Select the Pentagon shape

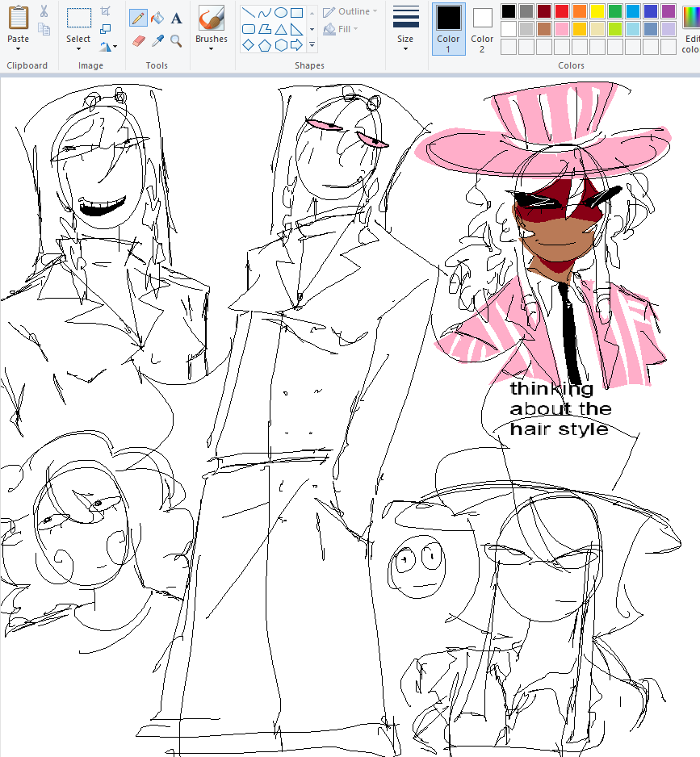265,45
